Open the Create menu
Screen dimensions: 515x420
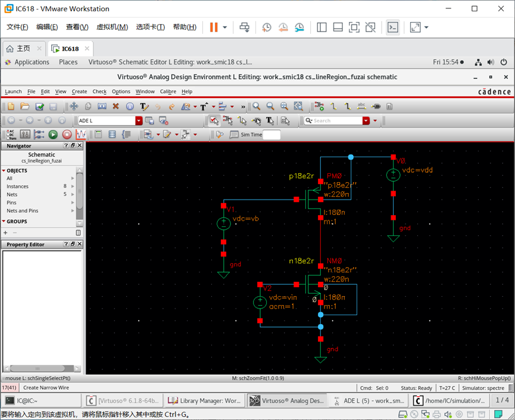80,91
